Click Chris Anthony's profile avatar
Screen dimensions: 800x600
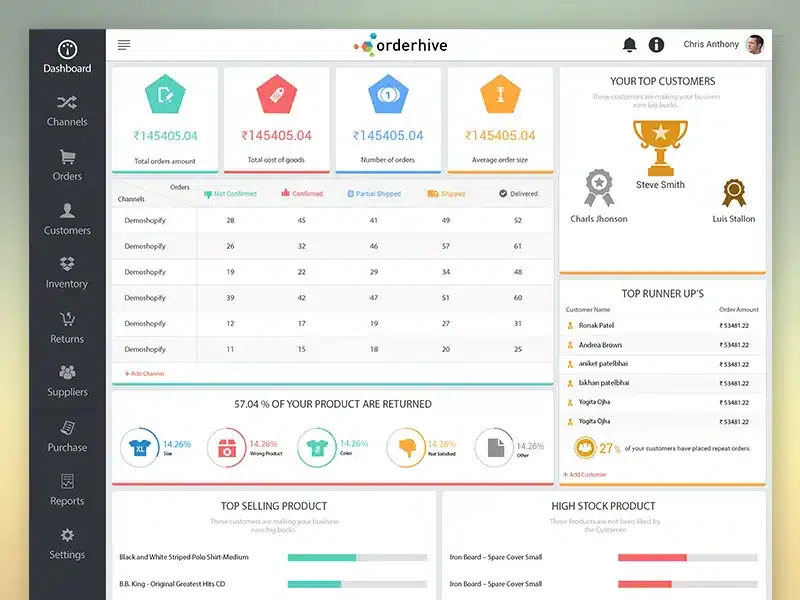(x=755, y=44)
